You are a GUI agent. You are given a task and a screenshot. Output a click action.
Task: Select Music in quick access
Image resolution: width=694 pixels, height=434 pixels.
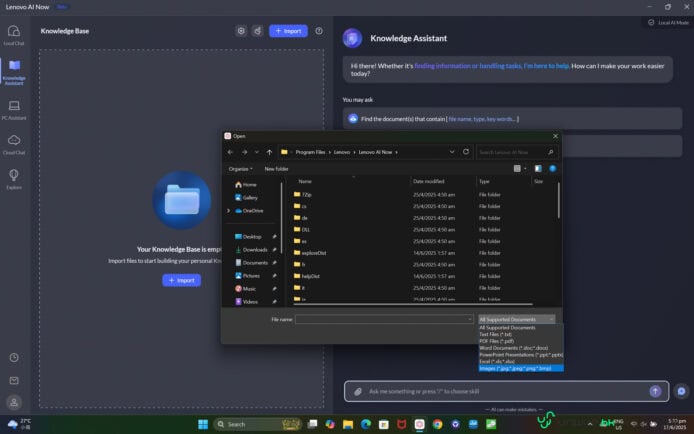tap(246, 288)
